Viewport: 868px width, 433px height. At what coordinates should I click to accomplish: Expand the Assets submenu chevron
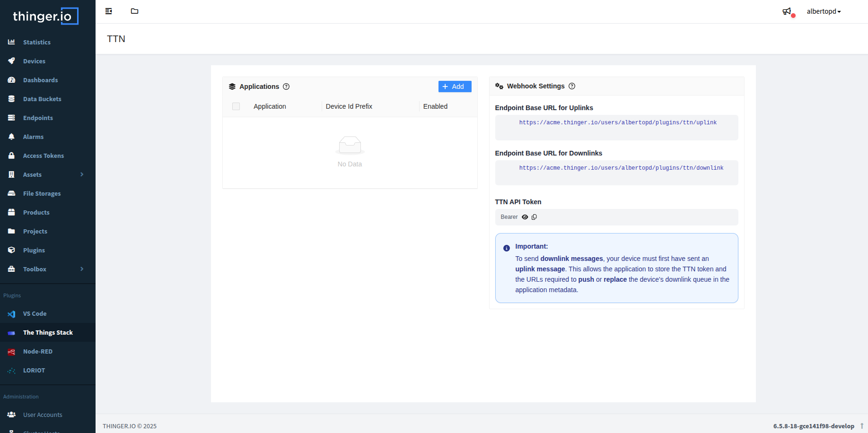(x=82, y=174)
